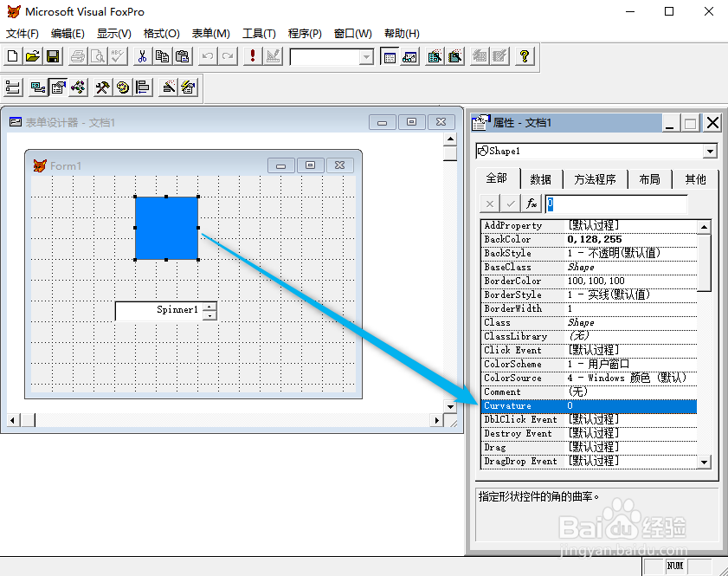Launch the Form Wizard toolbar icon
728x576 pixels.
(x=435, y=56)
